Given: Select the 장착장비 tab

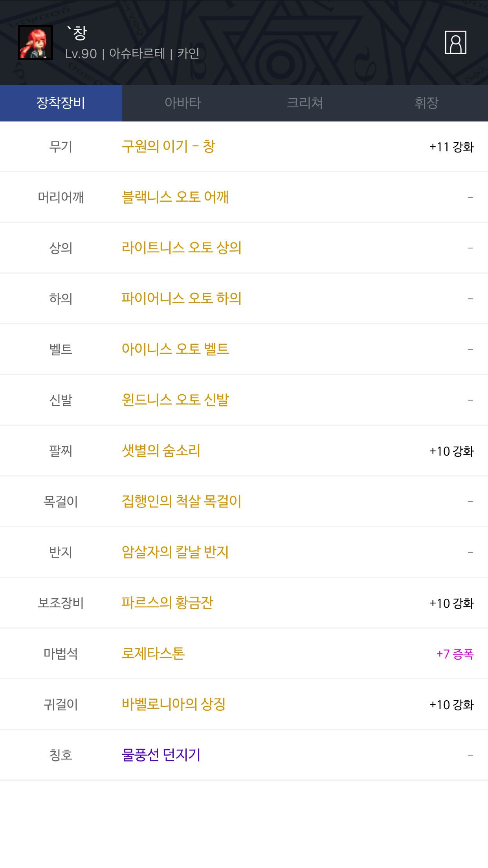Looking at the screenshot, I should click(x=61, y=103).
